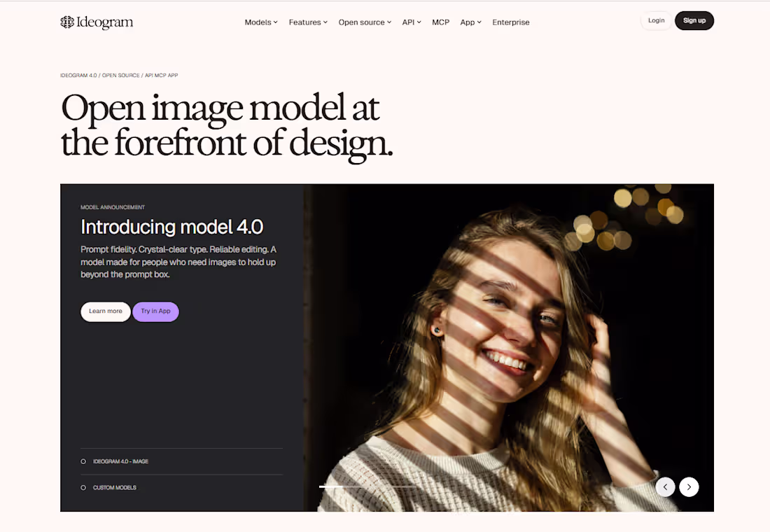Click the carousel progress indicator bar
The height and width of the screenshot is (532, 770).
[x=368, y=486]
